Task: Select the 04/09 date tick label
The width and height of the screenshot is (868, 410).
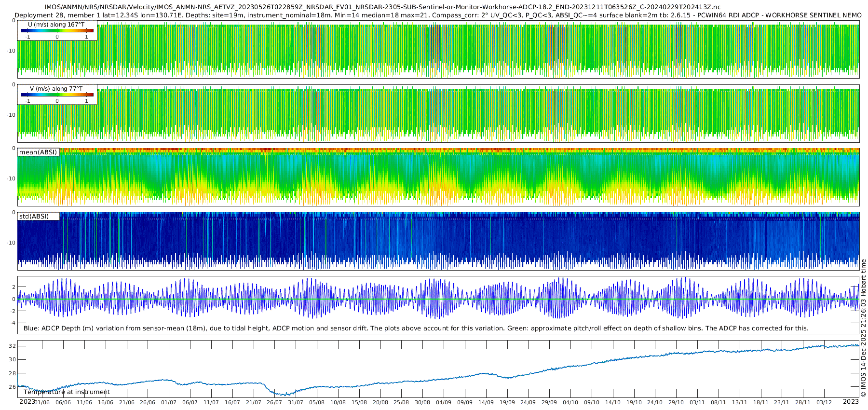Action: [x=444, y=402]
